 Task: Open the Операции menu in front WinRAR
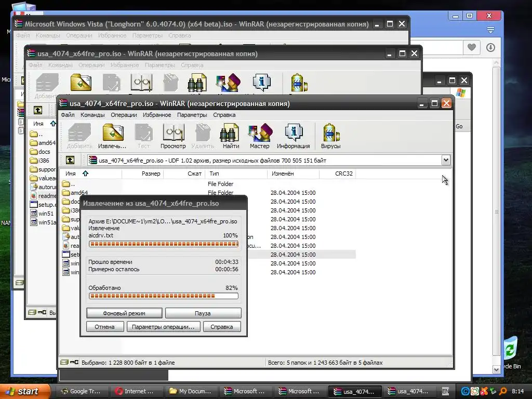[x=124, y=115]
